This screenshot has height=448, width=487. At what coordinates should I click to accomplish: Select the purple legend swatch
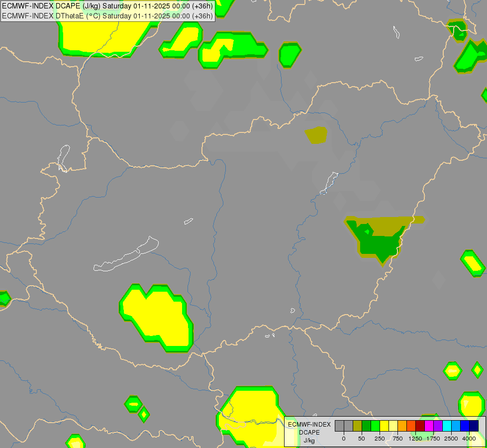(438, 426)
